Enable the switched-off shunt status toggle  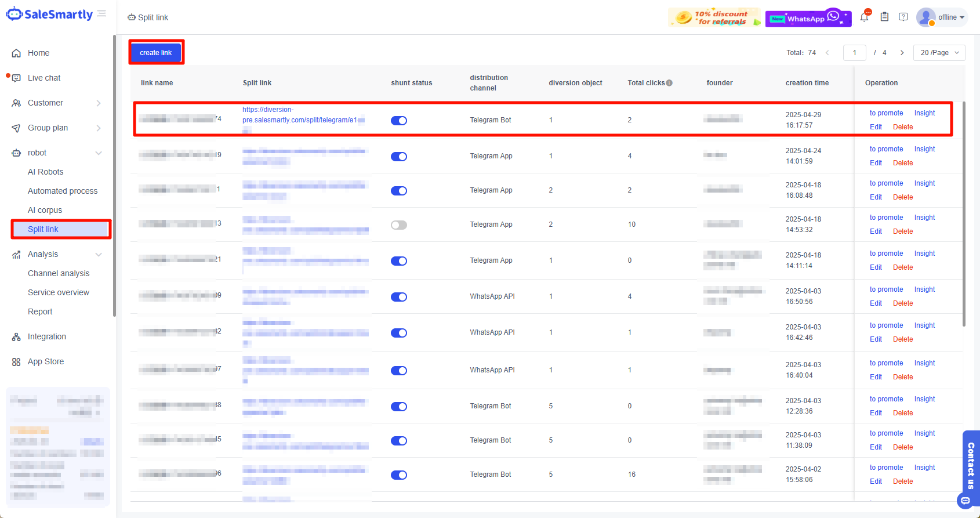point(399,225)
